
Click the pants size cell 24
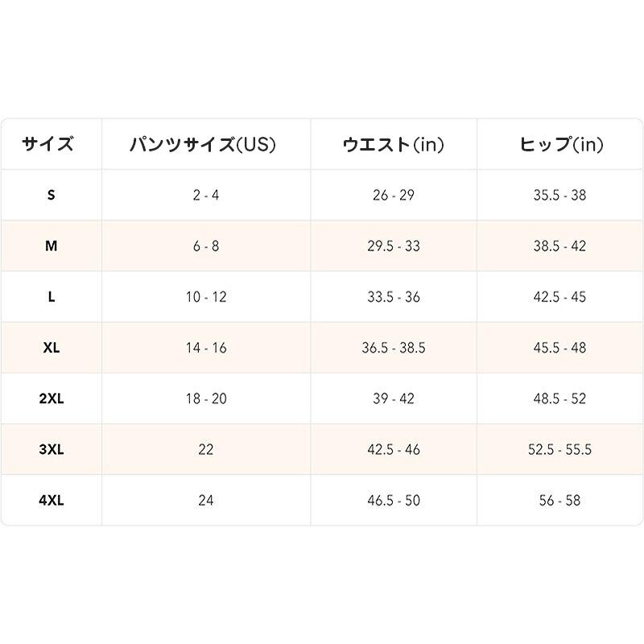[x=206, y=500]
